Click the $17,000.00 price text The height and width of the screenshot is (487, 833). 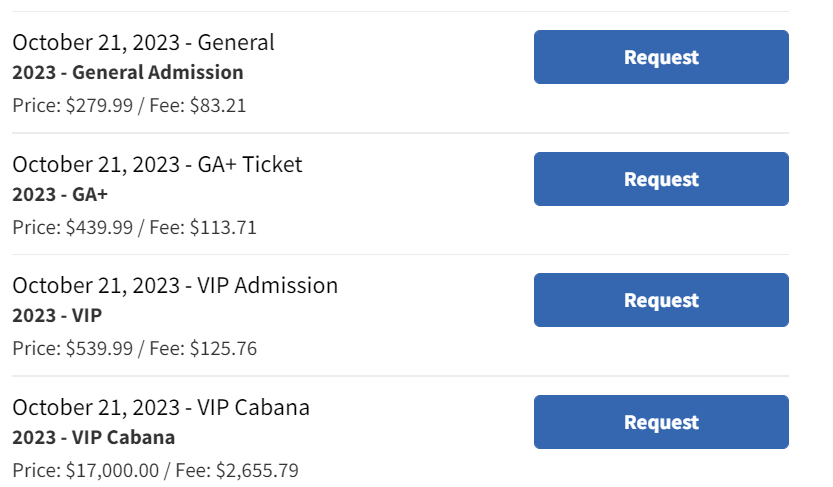click(111, 470)
